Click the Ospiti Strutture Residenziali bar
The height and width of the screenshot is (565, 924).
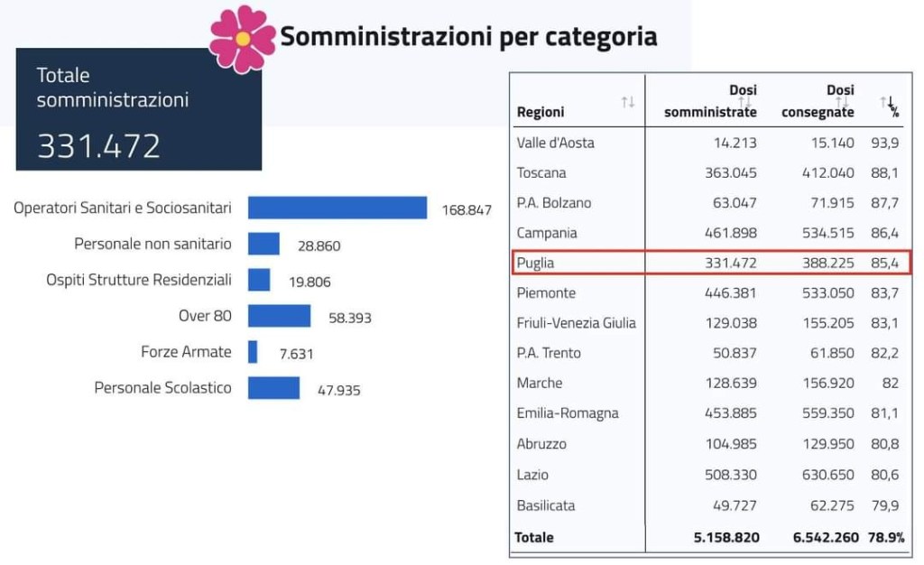pos(259,280)
